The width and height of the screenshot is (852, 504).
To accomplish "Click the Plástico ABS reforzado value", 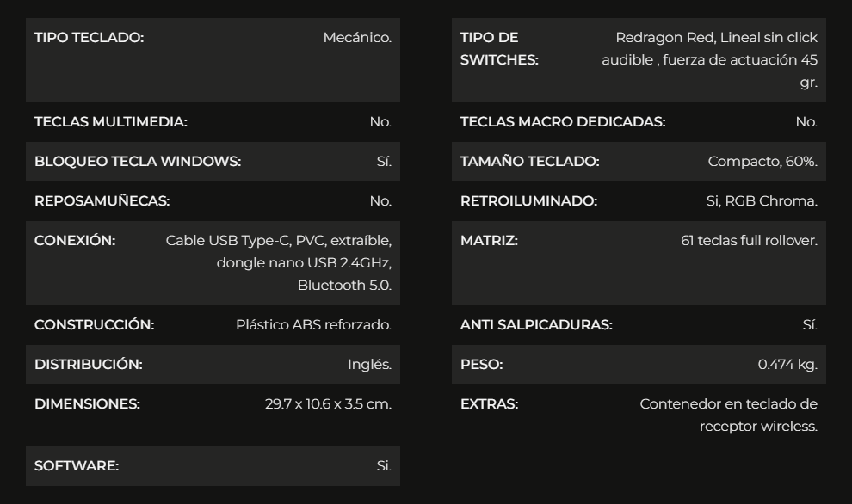I will pyautogui.click(x=313, y=325).
